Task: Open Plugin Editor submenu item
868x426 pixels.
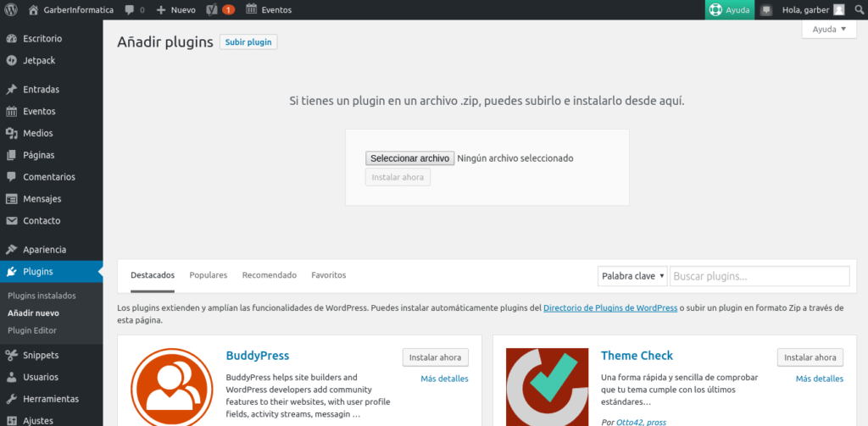Action: pos(32,331)
